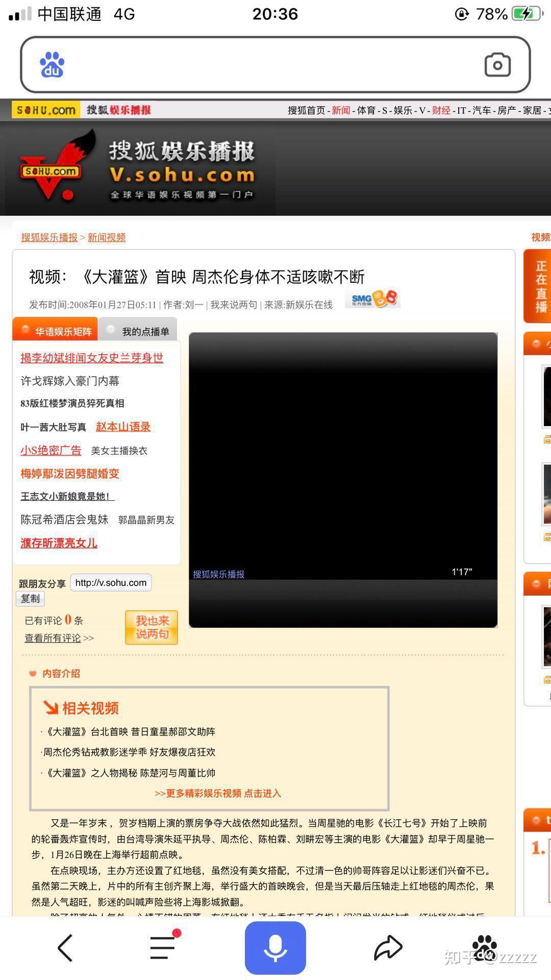Click the SOHU.com yellow logo
Viewport: 551px width, 980px height.
(46, 110)
